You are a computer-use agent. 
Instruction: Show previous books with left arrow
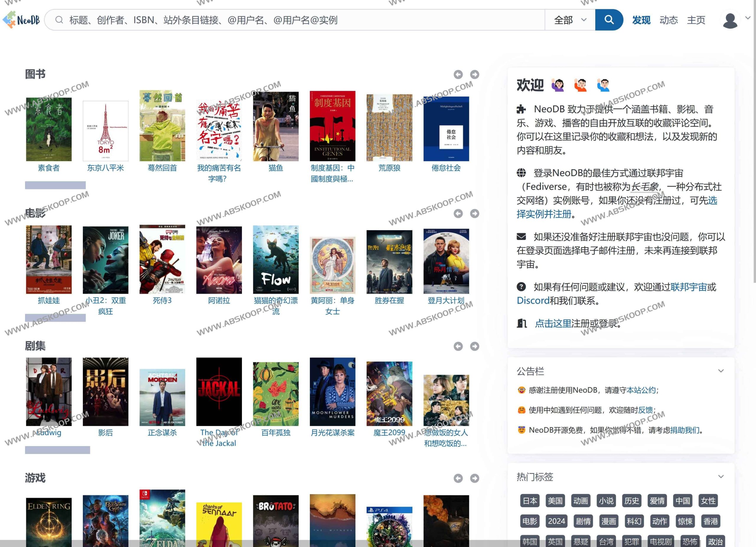tap(458, 74)
